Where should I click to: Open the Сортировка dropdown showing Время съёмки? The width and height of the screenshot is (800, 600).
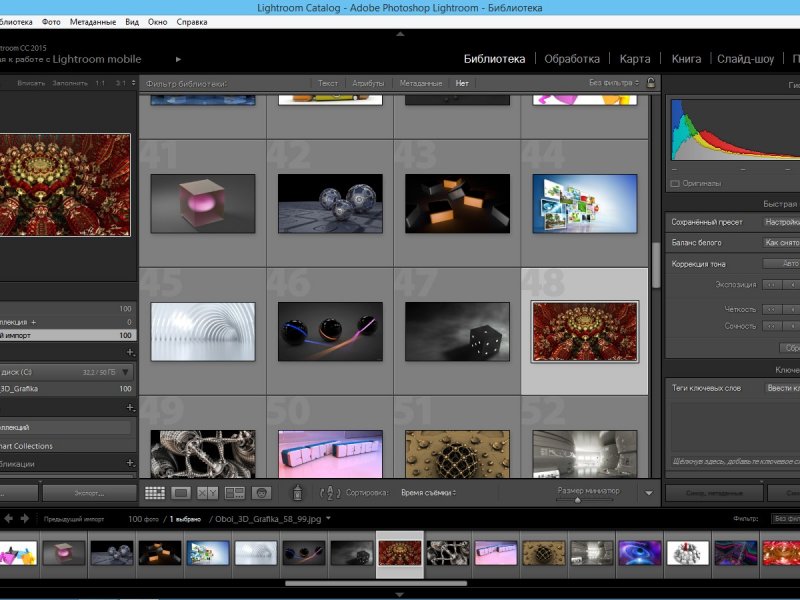[x=429, y=493]
